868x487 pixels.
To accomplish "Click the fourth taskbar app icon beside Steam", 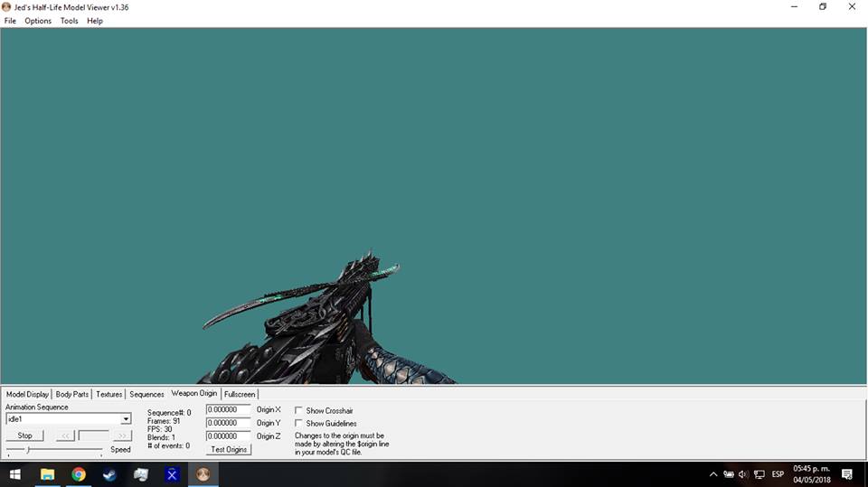I will pyautogui.click(x=141, y=474).
